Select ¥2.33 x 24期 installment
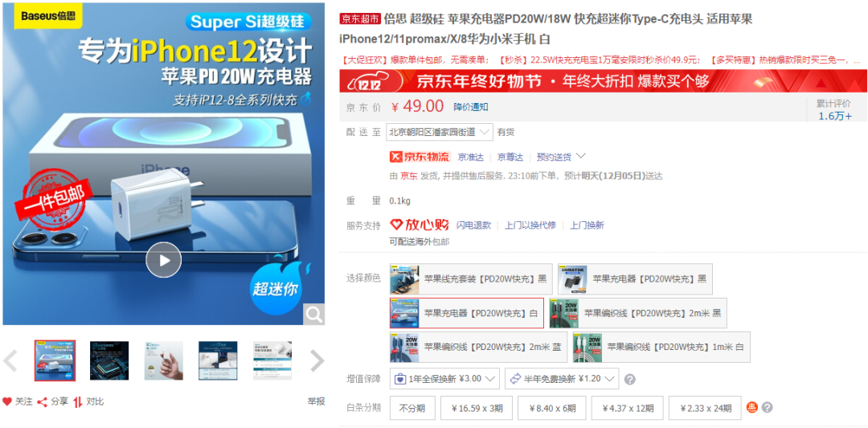 705,408
